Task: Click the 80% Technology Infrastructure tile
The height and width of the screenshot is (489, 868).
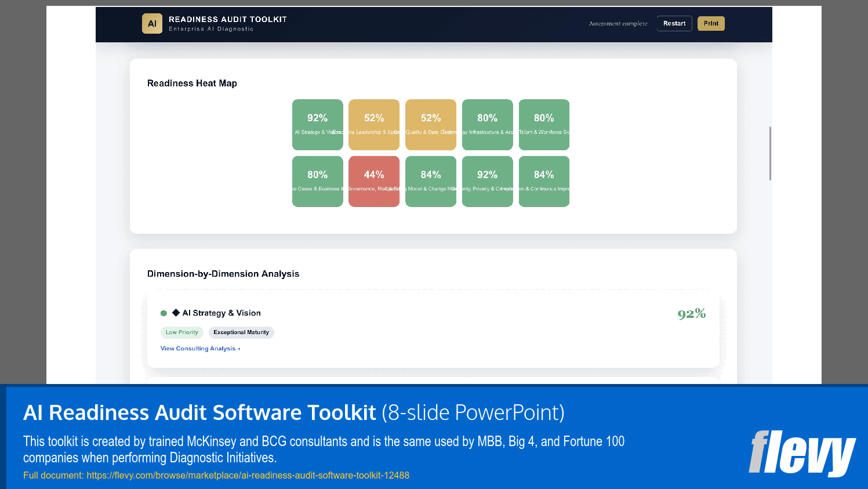Action: point(488,125)
